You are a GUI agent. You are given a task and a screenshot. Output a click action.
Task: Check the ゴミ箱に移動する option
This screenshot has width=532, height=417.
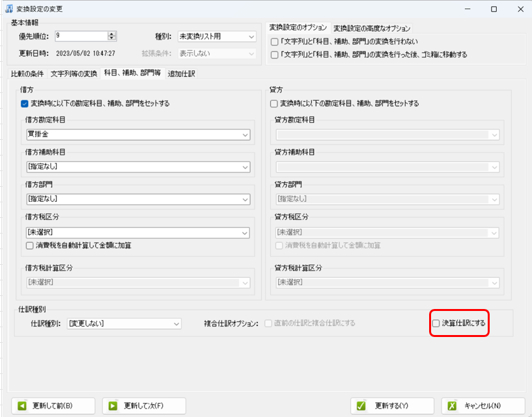(275, 55)
